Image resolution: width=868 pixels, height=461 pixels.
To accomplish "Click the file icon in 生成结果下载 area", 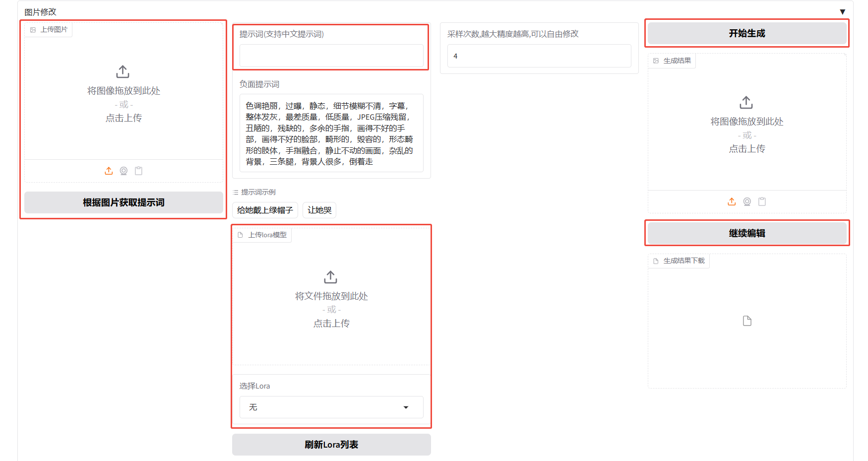I will (747, 321).
